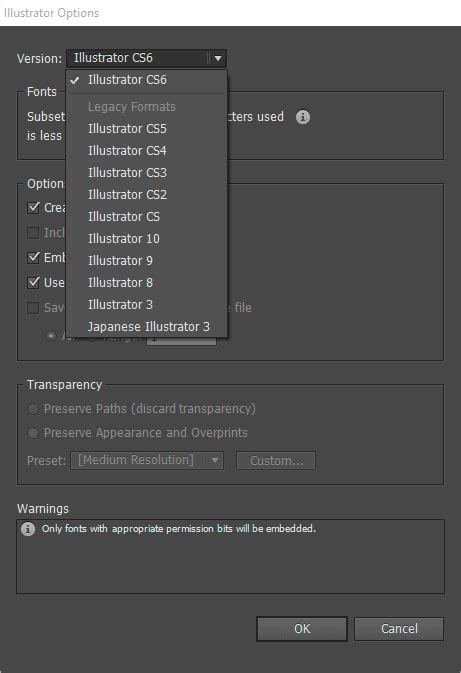The width and height of the screenshot is (461, 673).
Task: Select the All artboards radio button
Action: tap(51, 336)
